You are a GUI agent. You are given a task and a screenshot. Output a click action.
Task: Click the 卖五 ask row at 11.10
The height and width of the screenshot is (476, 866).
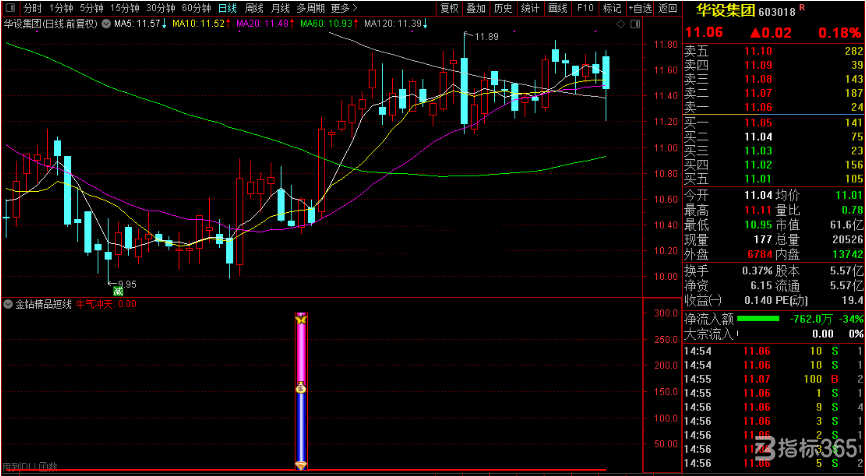coord(774,52)
